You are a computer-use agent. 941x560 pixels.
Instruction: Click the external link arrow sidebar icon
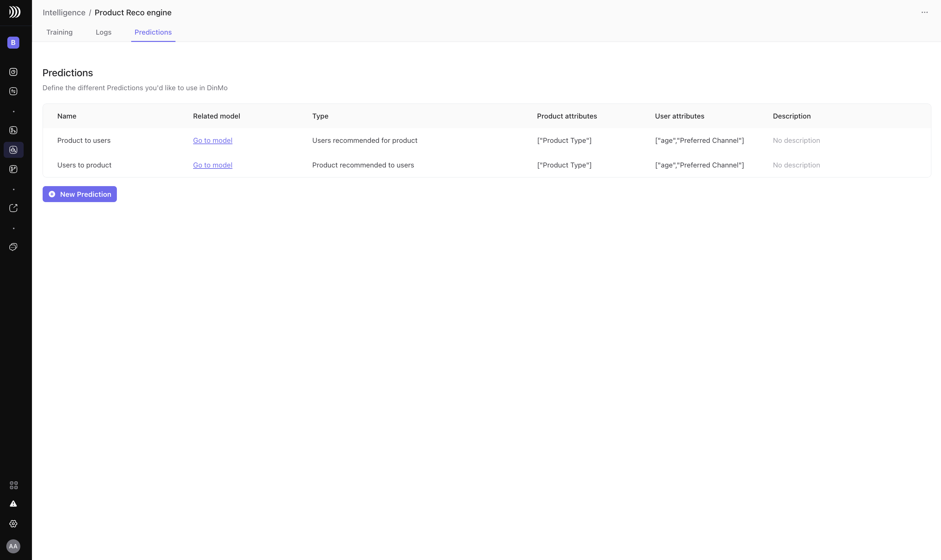click(x=13, y=208)
